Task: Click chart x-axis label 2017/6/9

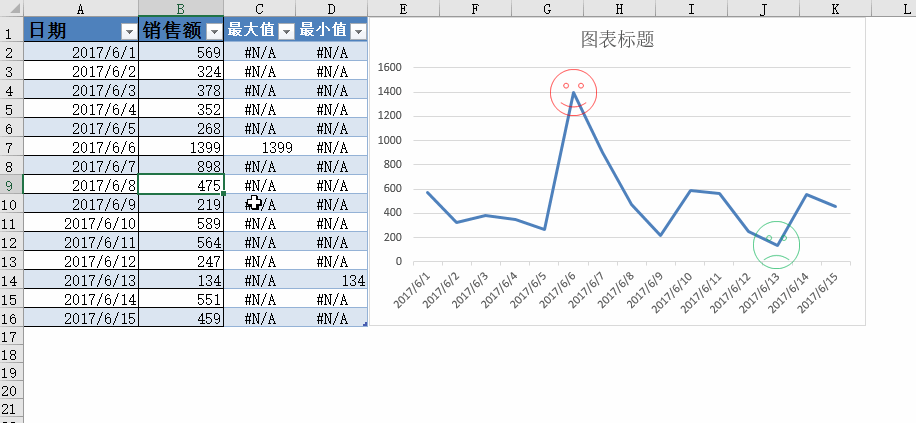Action: point(644,290)
